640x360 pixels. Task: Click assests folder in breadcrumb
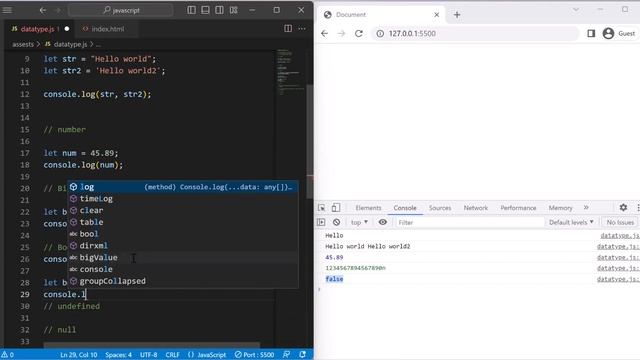23,44
